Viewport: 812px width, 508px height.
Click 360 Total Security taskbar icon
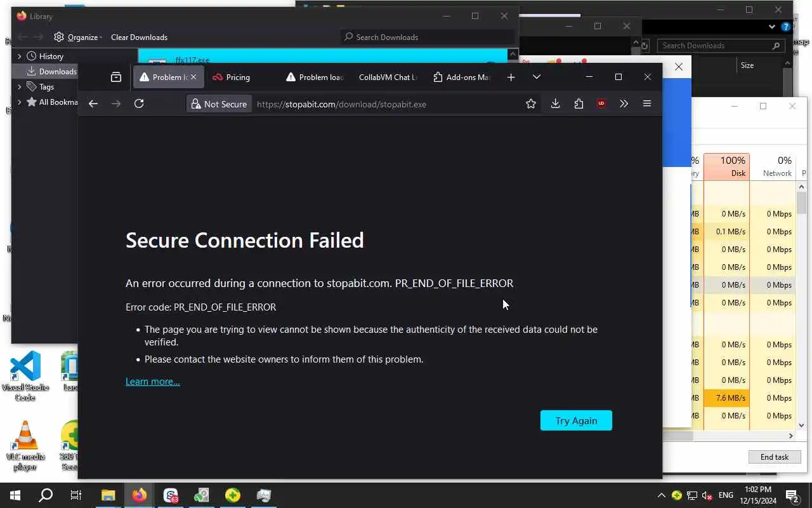pos(233,495)
